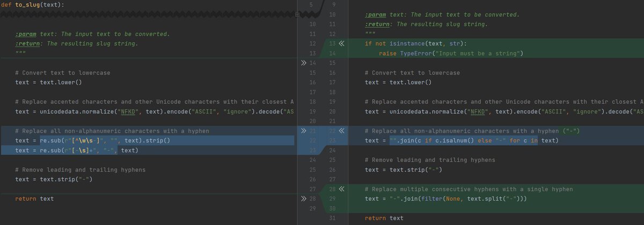Click '# Replace multiple consecutive hyphens' comment
The image size is (644, 225).
pos(469,189)
